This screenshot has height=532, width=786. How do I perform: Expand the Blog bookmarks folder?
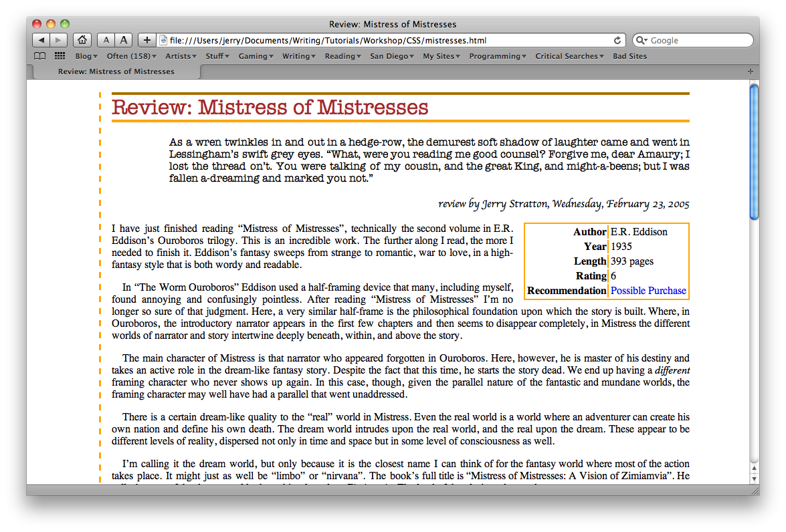(86, 56)
